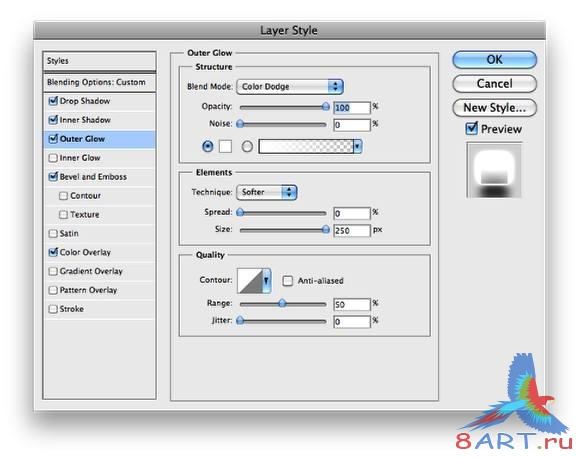Expand the gradient picker dropdown arrow
Screen dimensions: 580x458
click(x=357, y=147)
